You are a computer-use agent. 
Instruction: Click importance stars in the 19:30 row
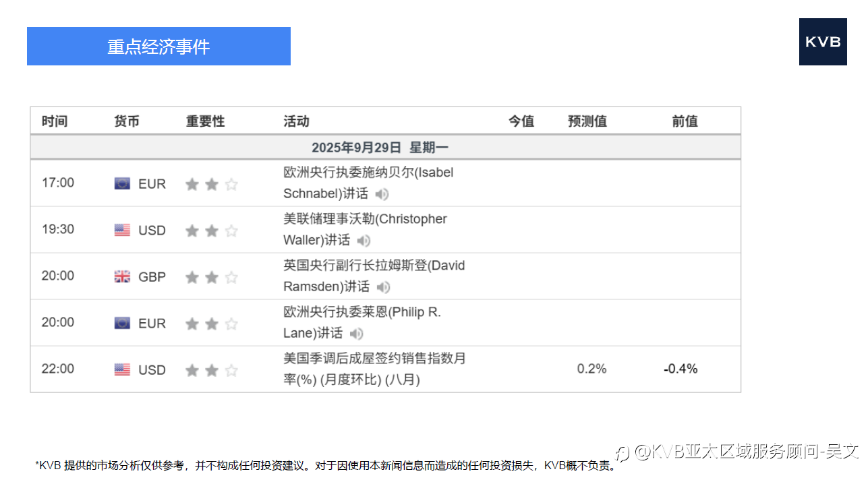[212, 231]
